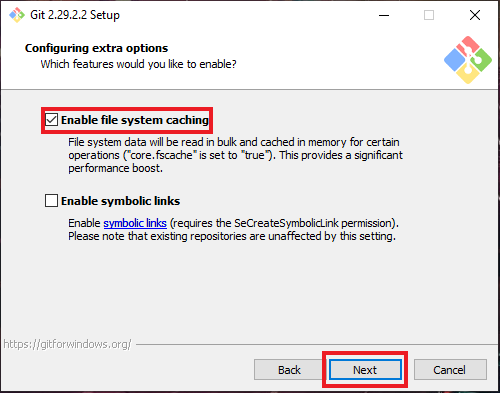The height and width of the screenshot is (393, 500).
Task: Abort installation with the Cancel button
Action: [x=450, y=370]
